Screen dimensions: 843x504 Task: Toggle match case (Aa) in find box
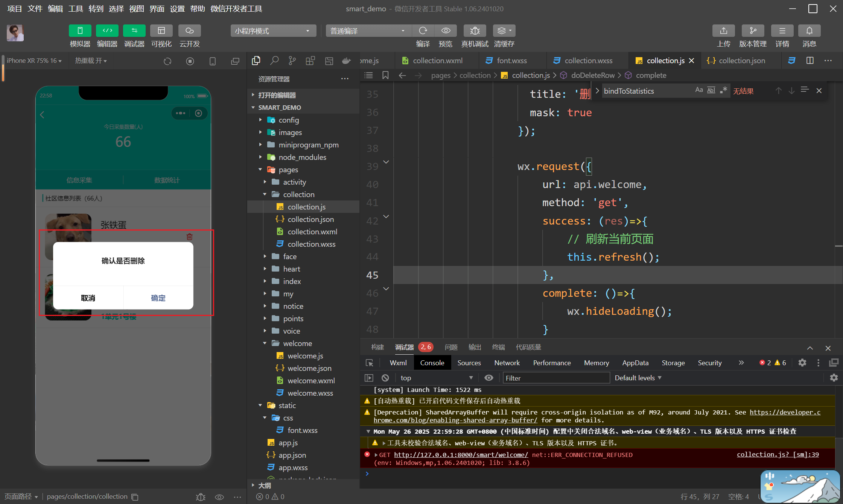[699, 90]
